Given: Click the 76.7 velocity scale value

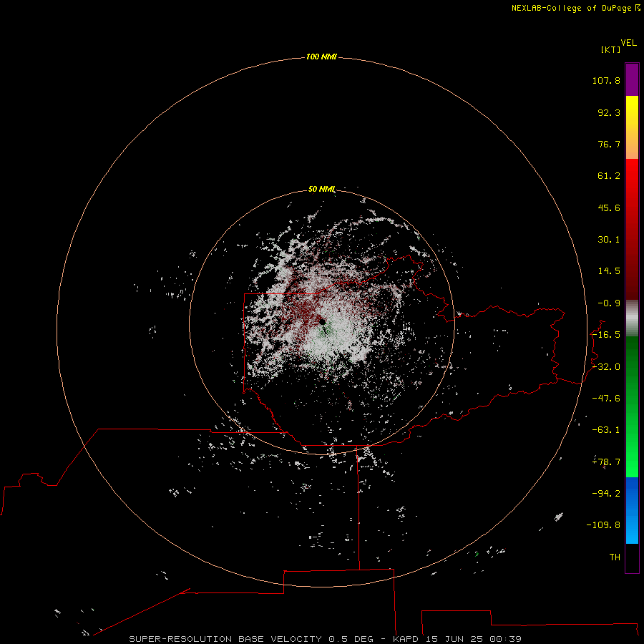Looking at the screenshot, I should (x=609, y=144).
